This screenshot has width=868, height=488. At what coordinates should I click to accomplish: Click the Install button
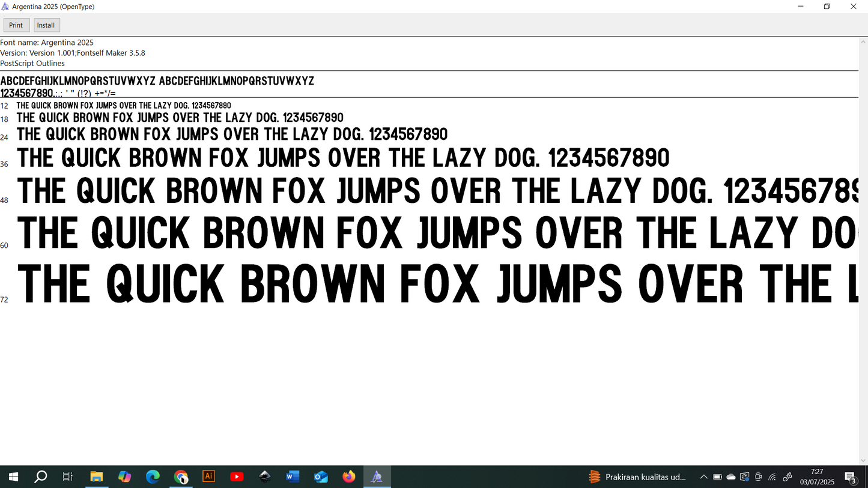tap(46, 25)
